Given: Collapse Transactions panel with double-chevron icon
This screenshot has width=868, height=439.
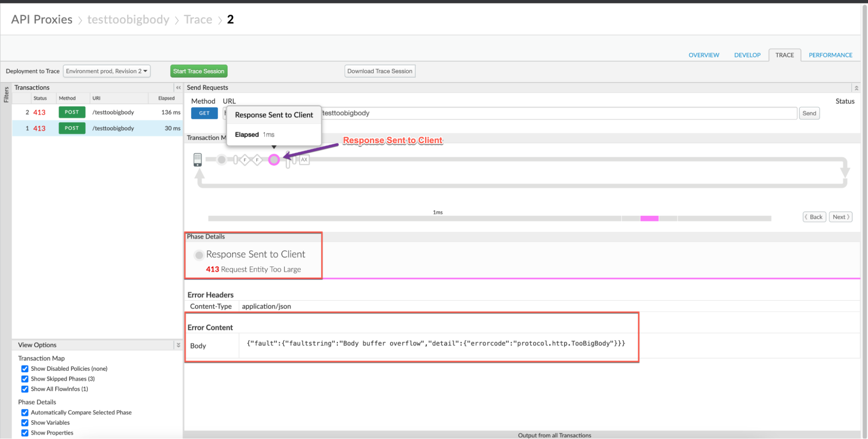Looking at the screenshot, I should [178, 88].
